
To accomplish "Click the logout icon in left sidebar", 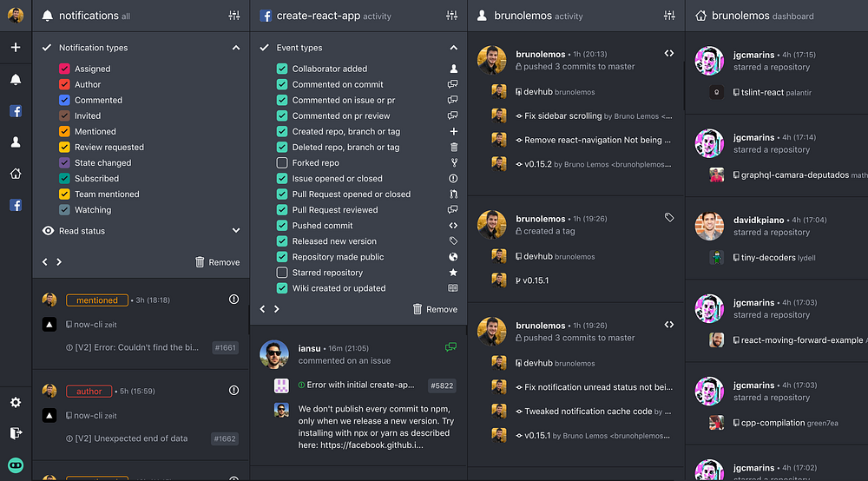I will click(16, 433).
